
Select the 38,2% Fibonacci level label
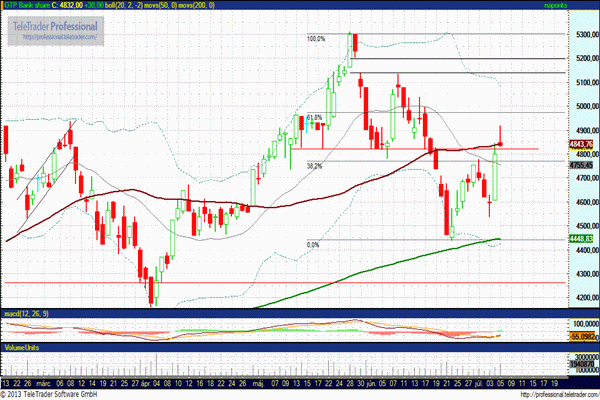pyautogui.click(x=313, y=166)
